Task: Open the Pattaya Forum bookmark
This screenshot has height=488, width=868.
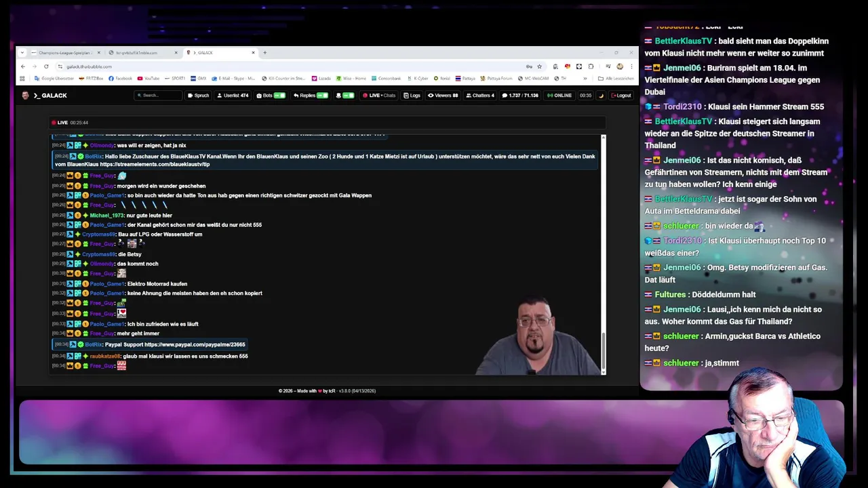Action: point(495,78)
